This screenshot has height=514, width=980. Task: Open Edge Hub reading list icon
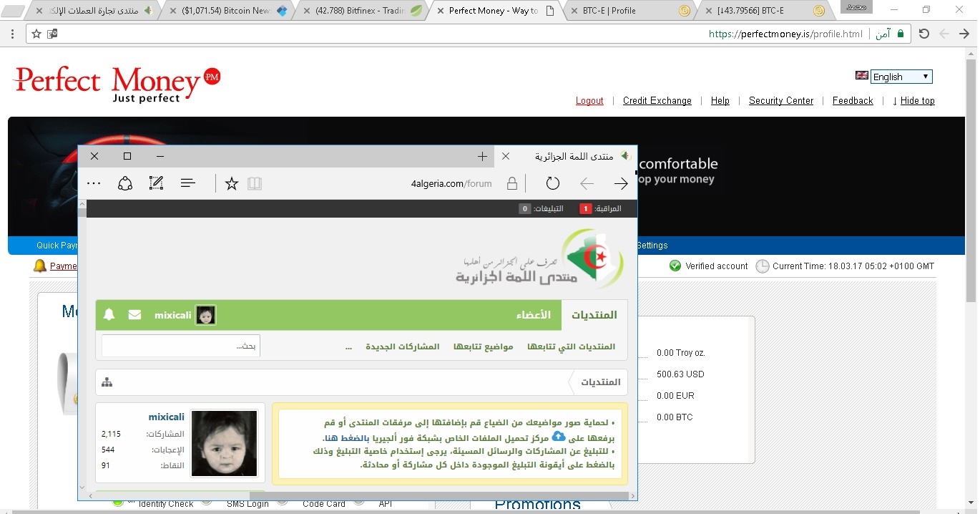coord(188,184)
